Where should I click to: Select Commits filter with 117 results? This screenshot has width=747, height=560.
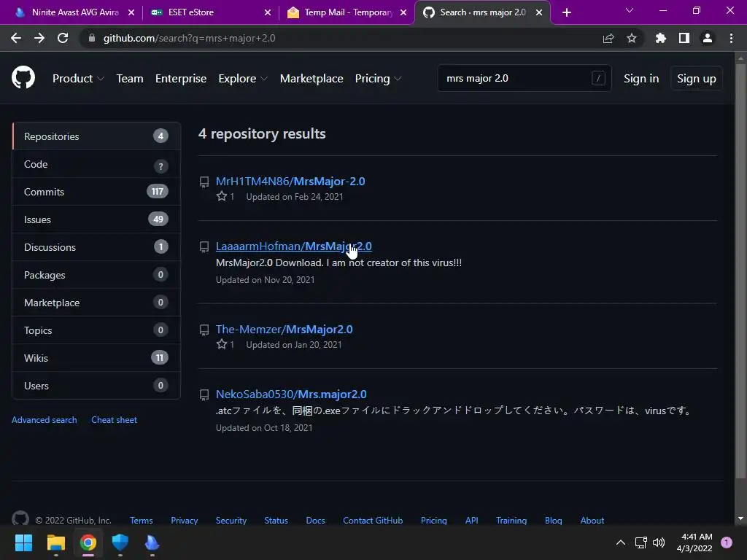pos(96,192)
